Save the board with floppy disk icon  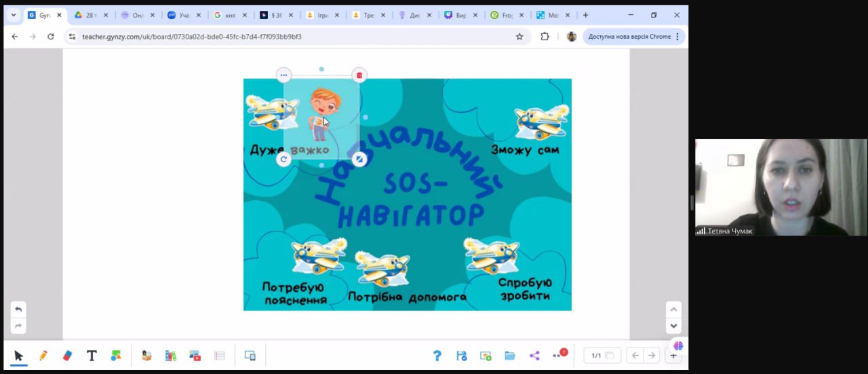462,356
